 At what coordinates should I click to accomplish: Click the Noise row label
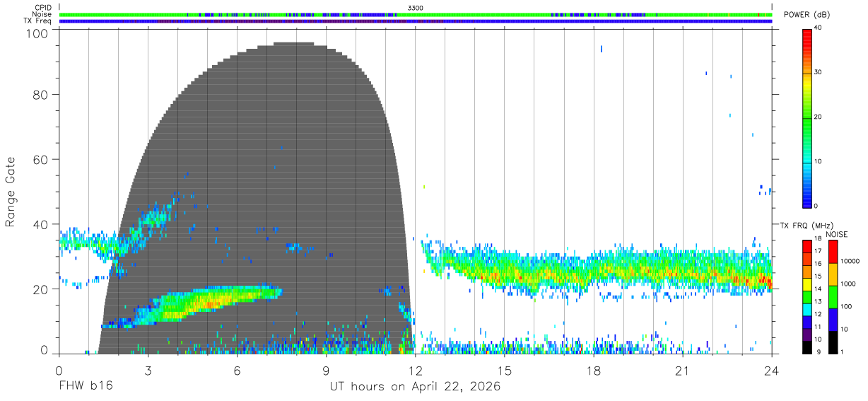point(42,14)
